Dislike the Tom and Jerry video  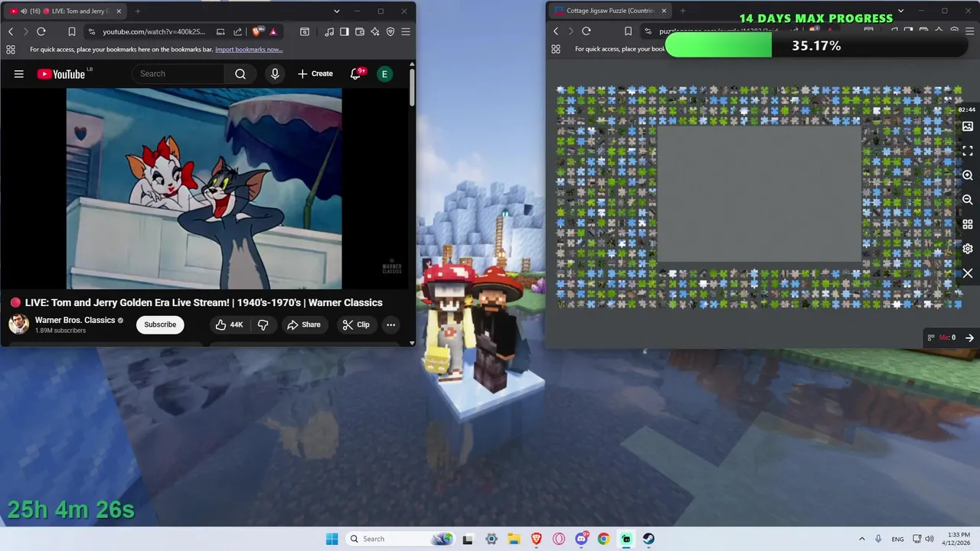(x=263, y=324)
